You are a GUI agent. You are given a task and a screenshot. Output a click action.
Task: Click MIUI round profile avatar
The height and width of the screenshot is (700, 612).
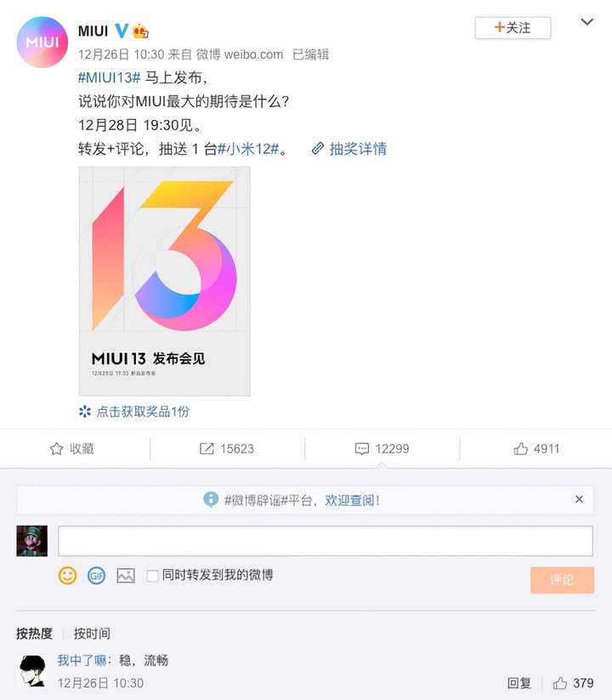click(x=42, y=42)
